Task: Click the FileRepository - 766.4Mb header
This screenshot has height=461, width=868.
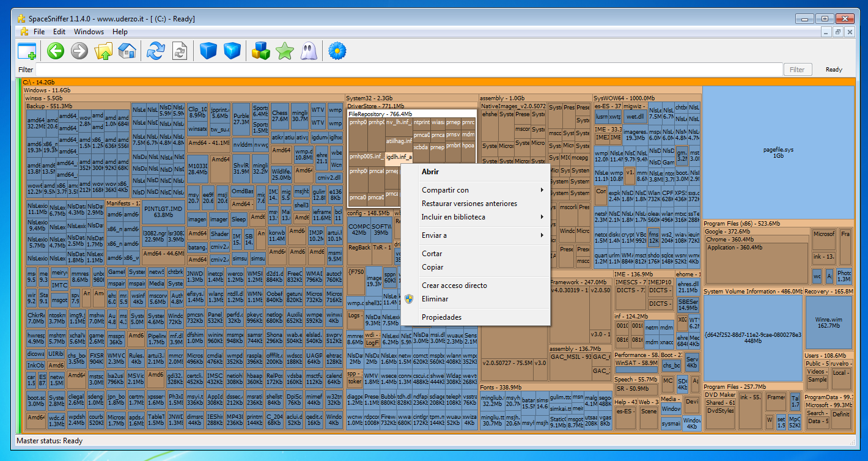Action: pyautogui.click(x=380, y=114)
